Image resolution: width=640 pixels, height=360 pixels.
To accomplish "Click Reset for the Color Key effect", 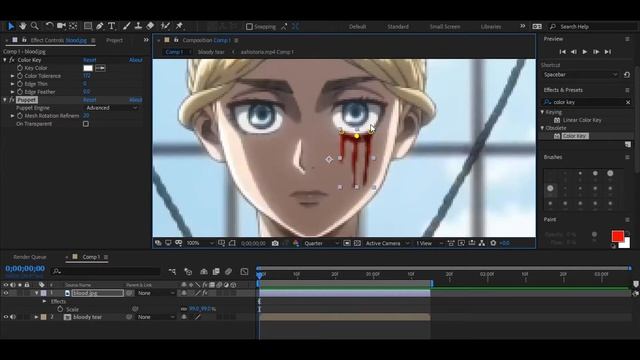I will (89, 60).
